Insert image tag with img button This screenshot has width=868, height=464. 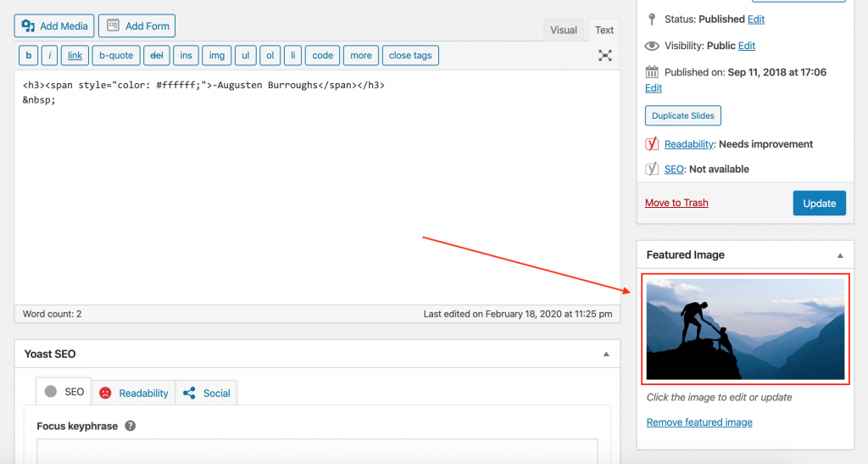click(217, 55)
